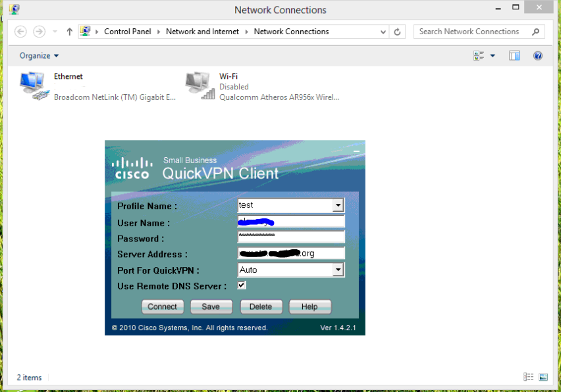Open the Help icon in toolbar
This screenshot has width=561, height=392.
538,56
